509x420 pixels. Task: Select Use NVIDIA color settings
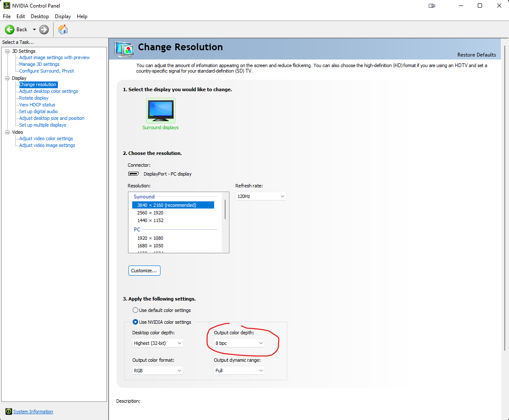135,322
